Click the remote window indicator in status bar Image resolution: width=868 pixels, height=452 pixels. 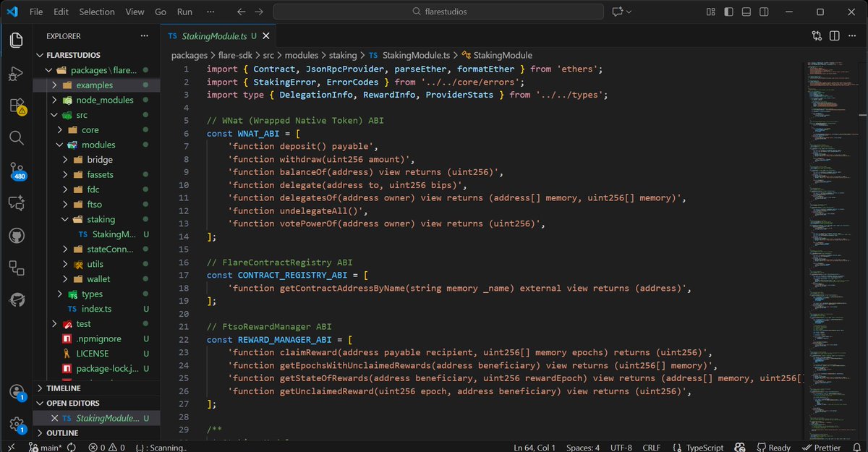coord(11,447)
